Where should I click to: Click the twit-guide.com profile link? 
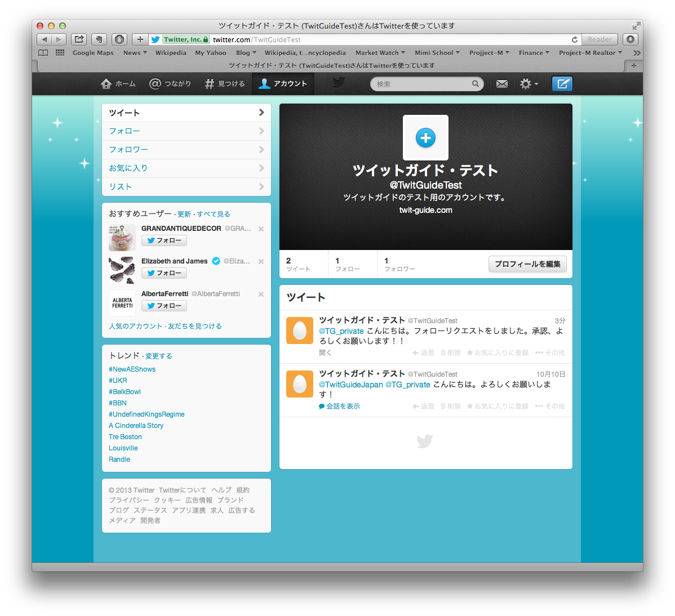point(425,211)
